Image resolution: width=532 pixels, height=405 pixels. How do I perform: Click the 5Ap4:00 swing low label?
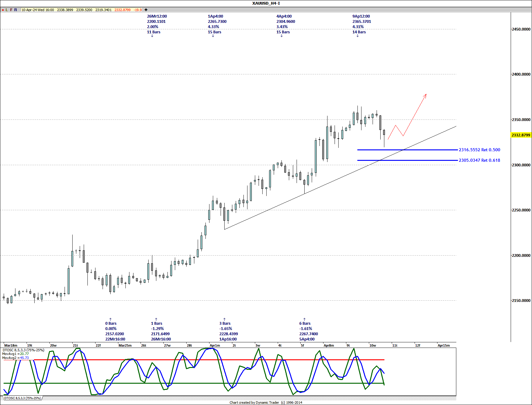pyautogui.click(x=307, y=339)
